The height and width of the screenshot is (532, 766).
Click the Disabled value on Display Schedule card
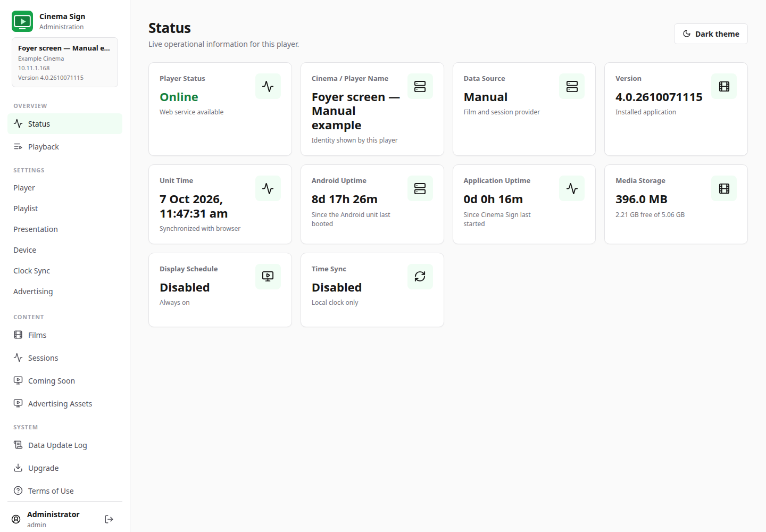(x=185, y=287)
